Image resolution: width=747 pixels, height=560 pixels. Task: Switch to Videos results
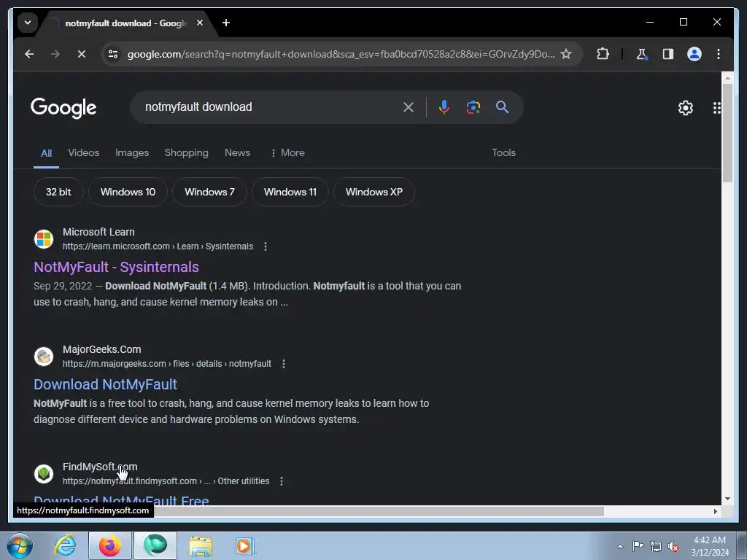(84, 153)
